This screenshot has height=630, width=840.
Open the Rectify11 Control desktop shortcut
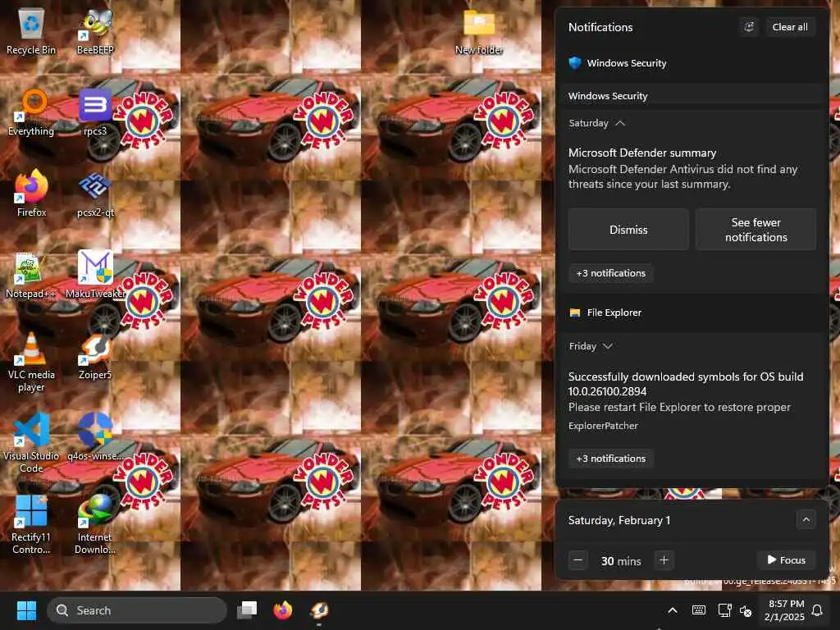(x=31, y=525)
